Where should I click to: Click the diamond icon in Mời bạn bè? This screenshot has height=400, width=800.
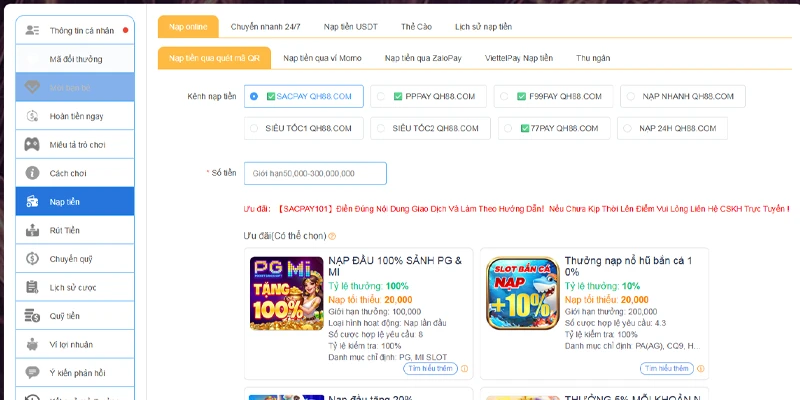click(32, 87)
